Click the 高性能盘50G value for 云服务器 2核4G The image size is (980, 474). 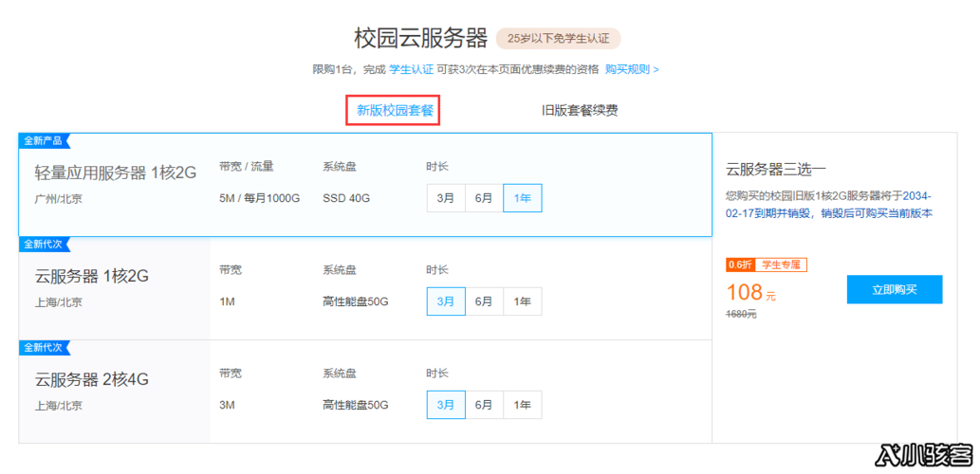[x=356, y=405]
